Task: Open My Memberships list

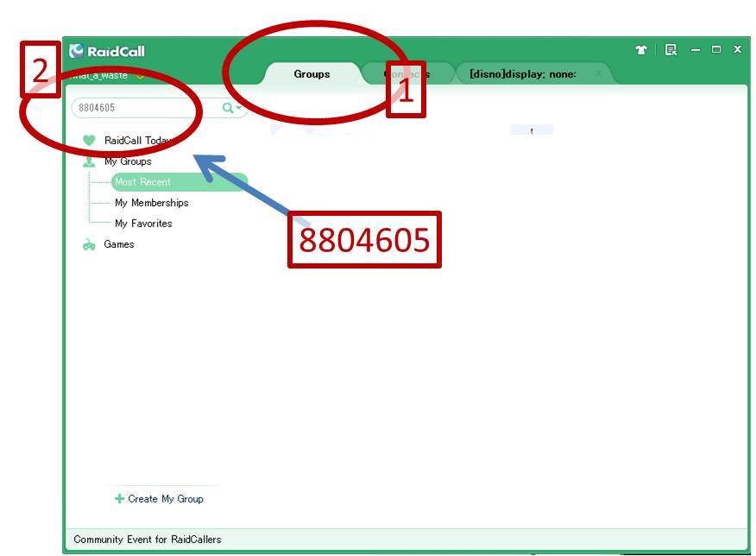Action: point(151,203)
